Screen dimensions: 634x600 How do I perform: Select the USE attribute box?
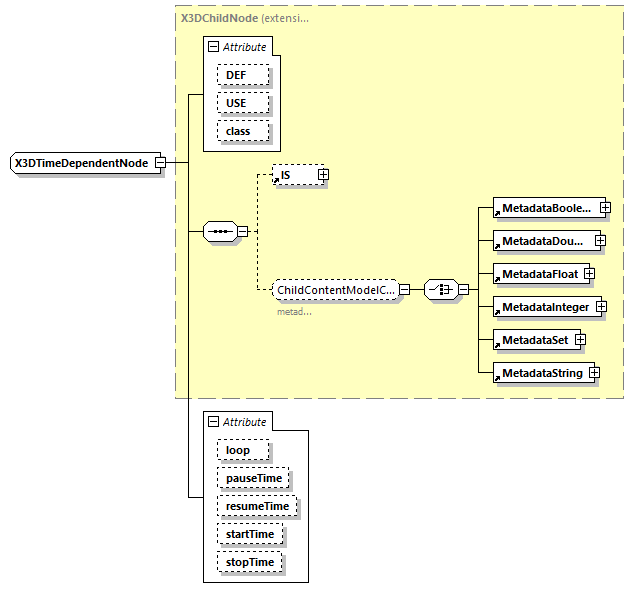click(x=236, y=104)
